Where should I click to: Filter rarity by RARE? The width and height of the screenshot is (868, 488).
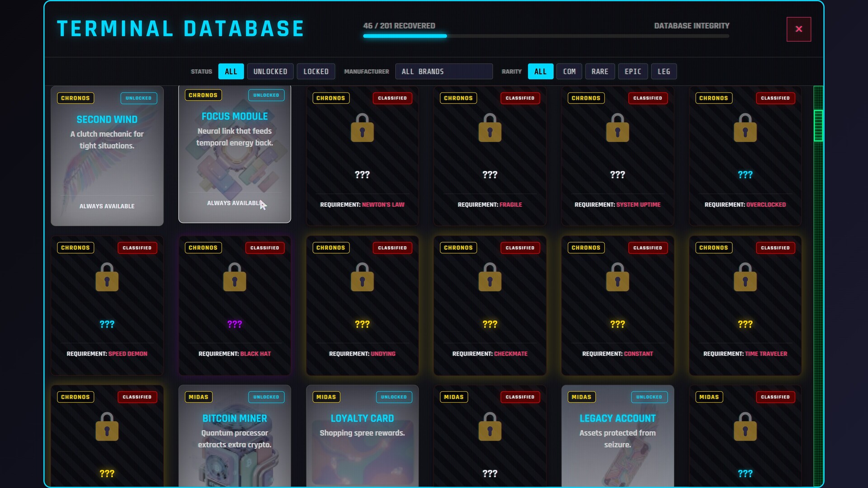point(599,71)
